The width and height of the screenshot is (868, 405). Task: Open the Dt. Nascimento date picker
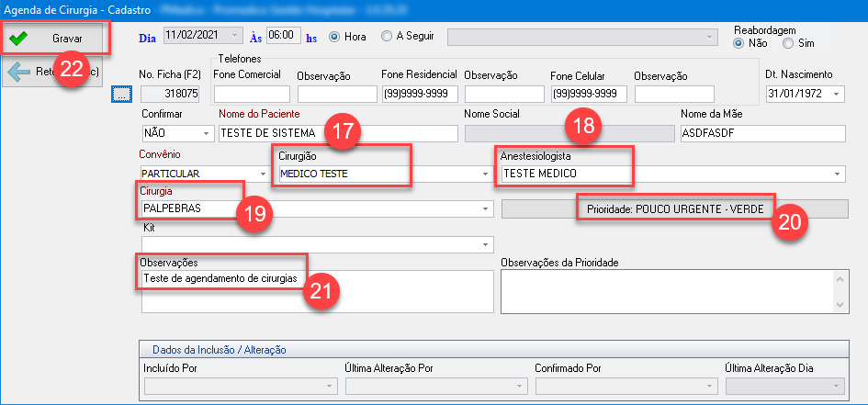pyautogui.click(x=837, y=94)
